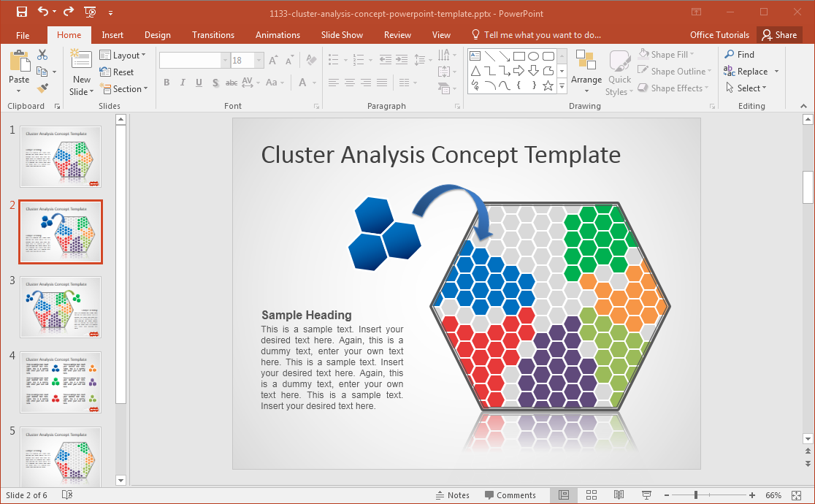This screenshot has width=815, height=504.
Task: Start Slide Show from status bar
Action: pos(646,495)
